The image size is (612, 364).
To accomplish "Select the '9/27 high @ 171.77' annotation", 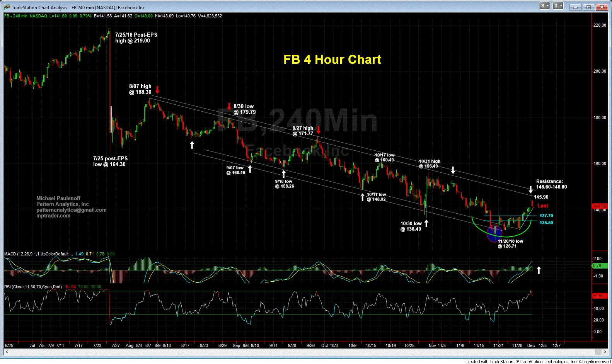I will (x=303, y=131).
